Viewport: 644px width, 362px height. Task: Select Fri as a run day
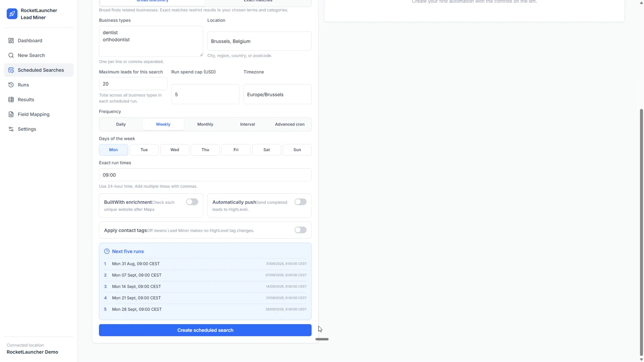click(236, 150)
